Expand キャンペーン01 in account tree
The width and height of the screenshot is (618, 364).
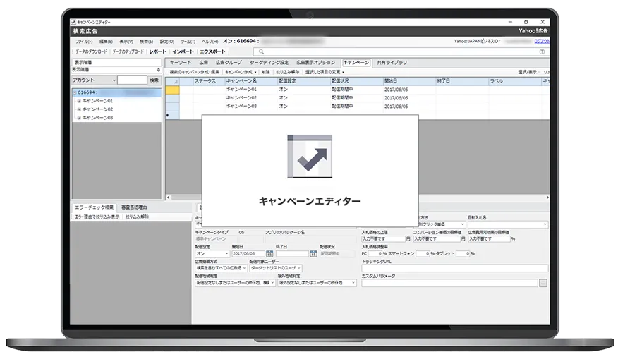click(79, 101)
